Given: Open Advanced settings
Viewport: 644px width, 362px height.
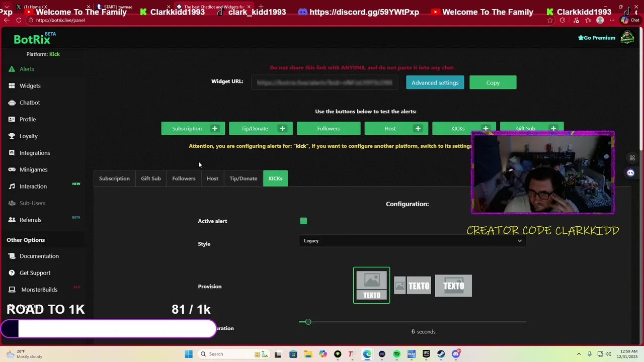Looking at the screenshot, I should tap(435, 82).
